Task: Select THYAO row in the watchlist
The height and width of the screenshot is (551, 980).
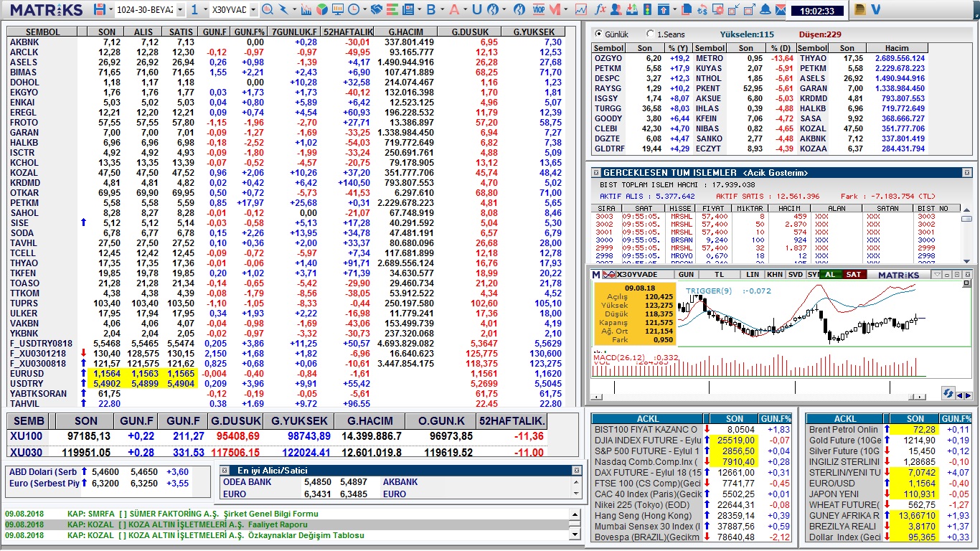Action: 287,263
